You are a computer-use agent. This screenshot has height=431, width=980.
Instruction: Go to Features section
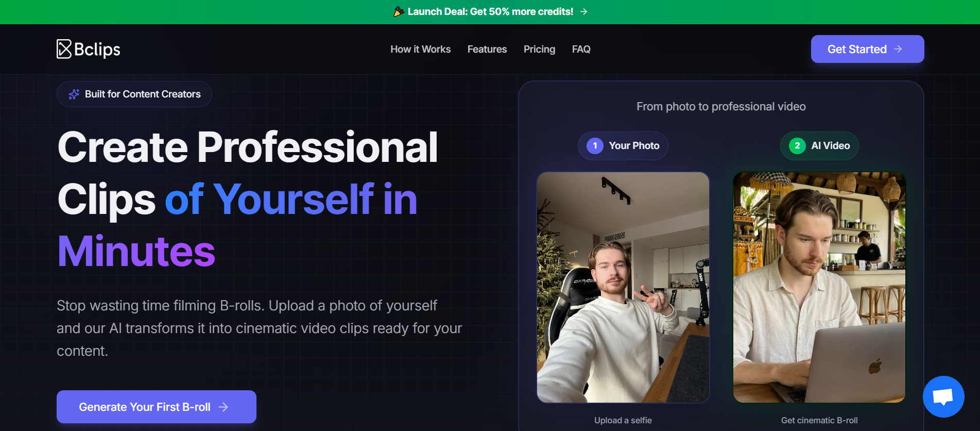click(x=487, y=49)
